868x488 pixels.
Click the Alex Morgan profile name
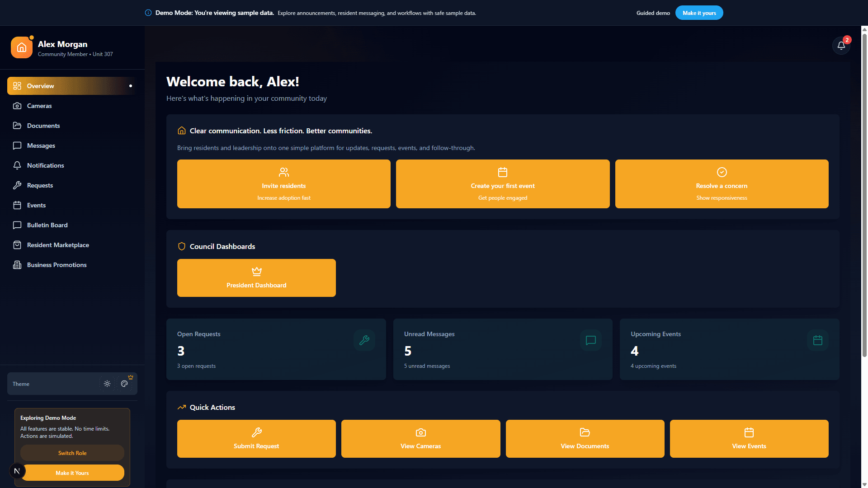point(62,44)
